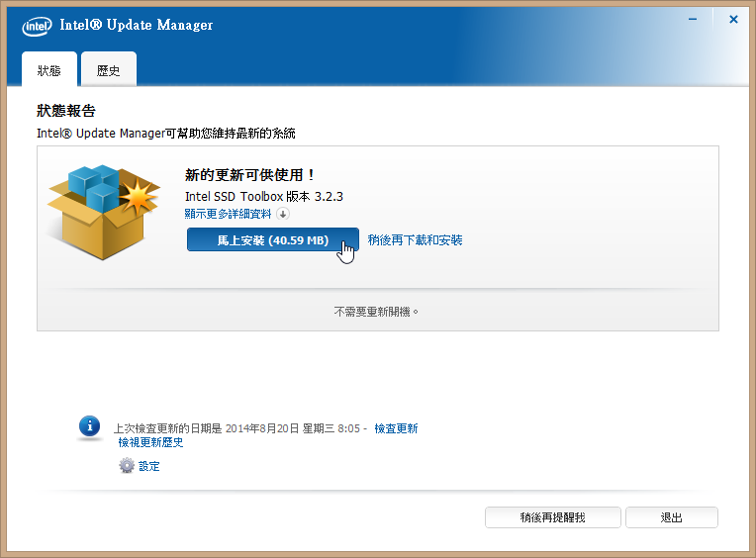Open the 設定 text link
The height and width of the screenshot is (558, 756).
click(x=148, y=466)
